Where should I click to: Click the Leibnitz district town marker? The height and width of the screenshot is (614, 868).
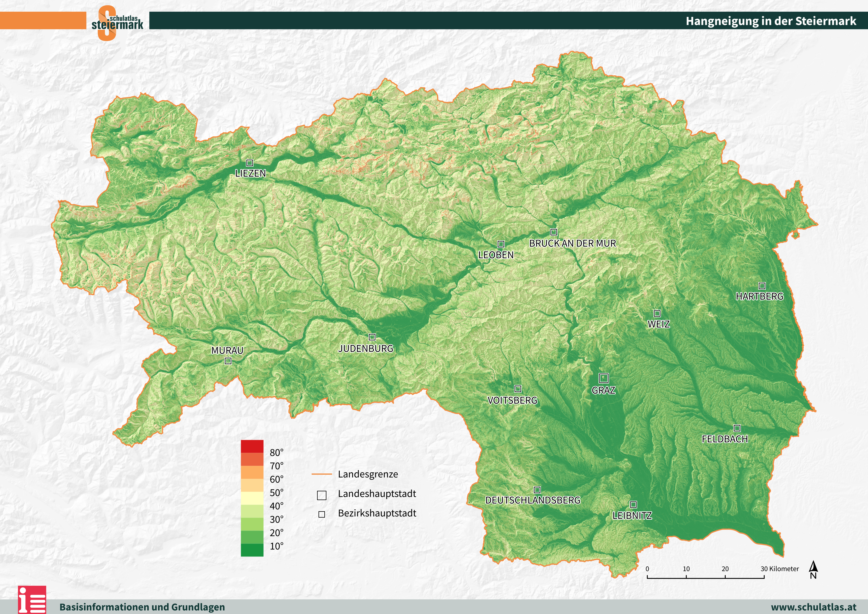click(633, 504)
